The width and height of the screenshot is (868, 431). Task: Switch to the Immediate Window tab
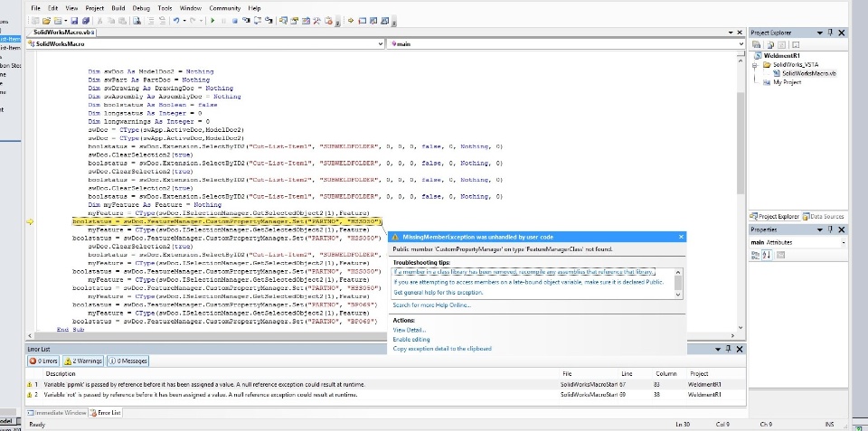point(57,413)
